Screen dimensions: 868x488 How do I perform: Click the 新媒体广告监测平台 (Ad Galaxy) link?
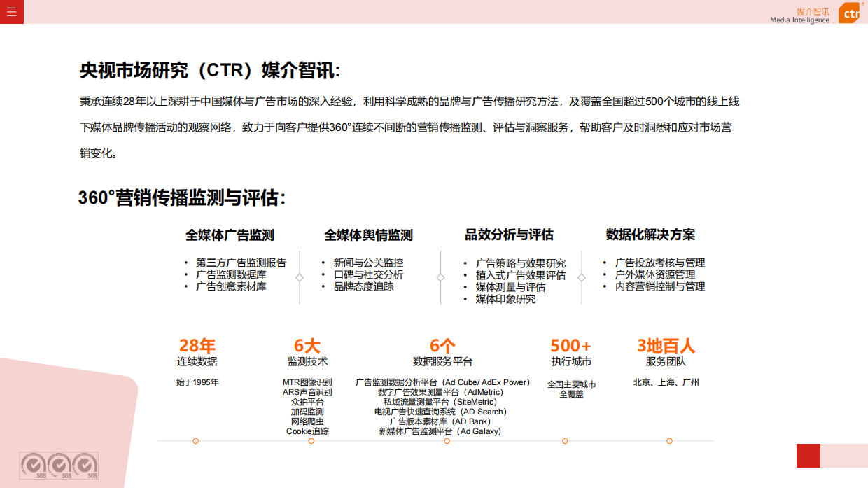[444, 431]
